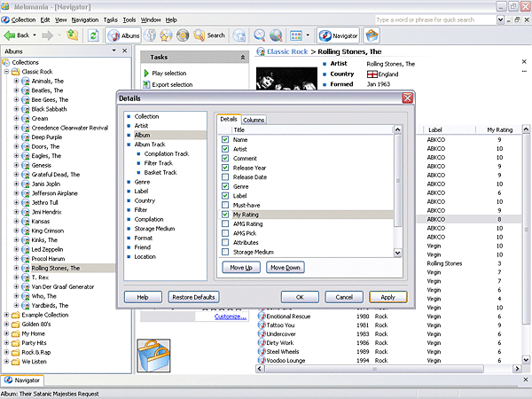Expand the Golden 80's collection
This screenshot has height=399, width=532.
[x=7, y=325]
